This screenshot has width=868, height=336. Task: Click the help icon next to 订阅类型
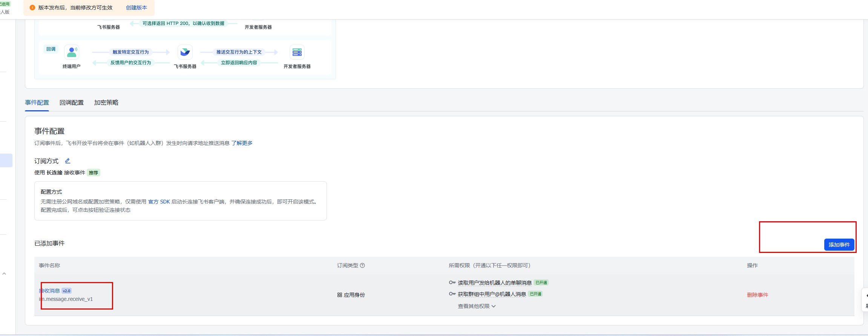[362, 265]
